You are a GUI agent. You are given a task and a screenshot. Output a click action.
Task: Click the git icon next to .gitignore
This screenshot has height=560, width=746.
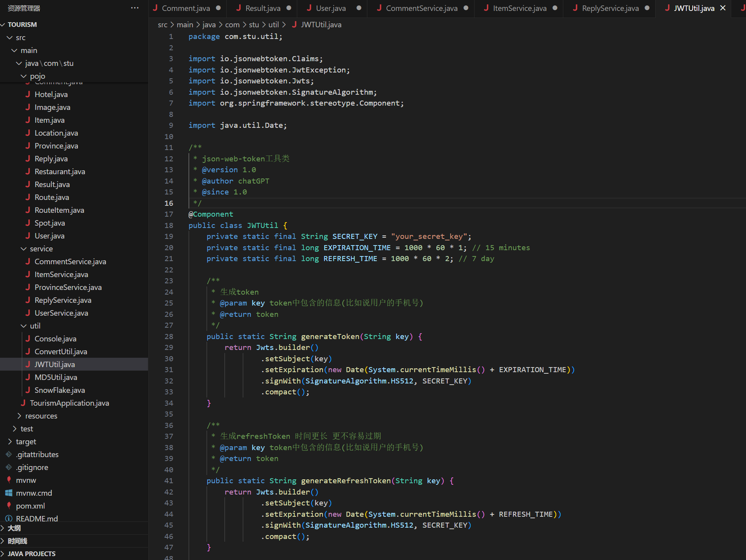coord(9,467)
